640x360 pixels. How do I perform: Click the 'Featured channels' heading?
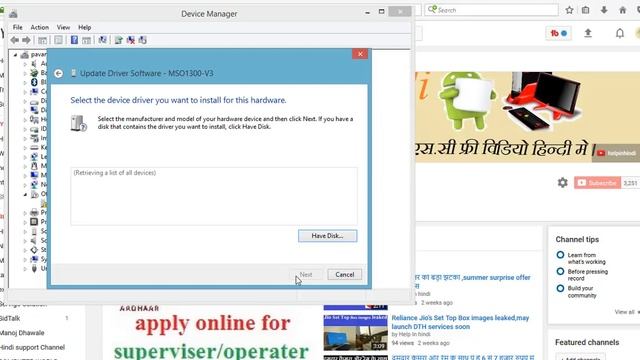(587, 342)
